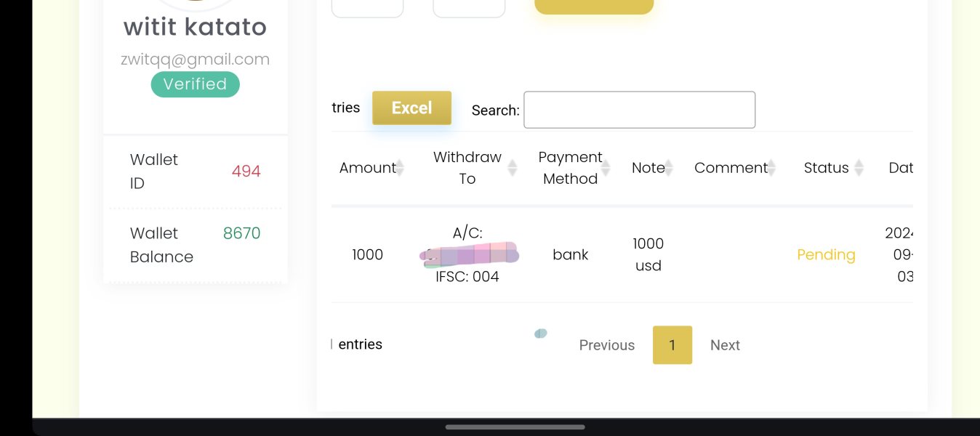Go to Previous page of entries
980x436 pixels.
pos(606,345)
